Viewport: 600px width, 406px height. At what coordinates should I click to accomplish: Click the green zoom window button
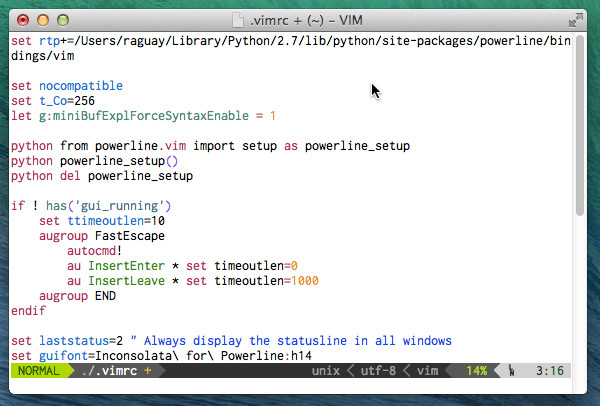pos(63,20)
